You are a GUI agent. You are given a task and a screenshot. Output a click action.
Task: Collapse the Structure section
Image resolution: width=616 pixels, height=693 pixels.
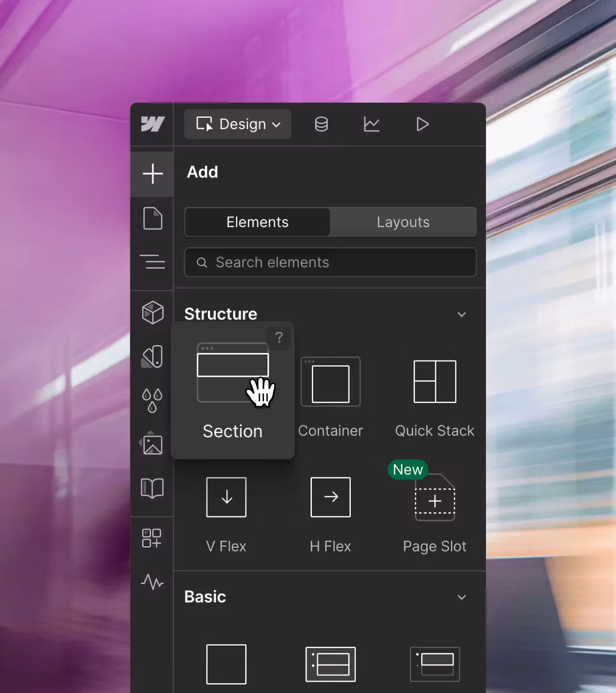pyautogui.click(x=462, y=314)
